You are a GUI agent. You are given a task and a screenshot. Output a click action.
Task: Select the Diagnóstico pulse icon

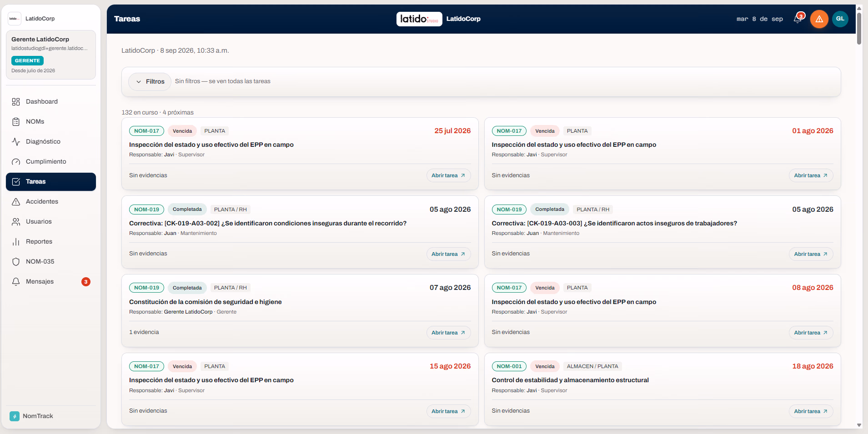(16, 142)
